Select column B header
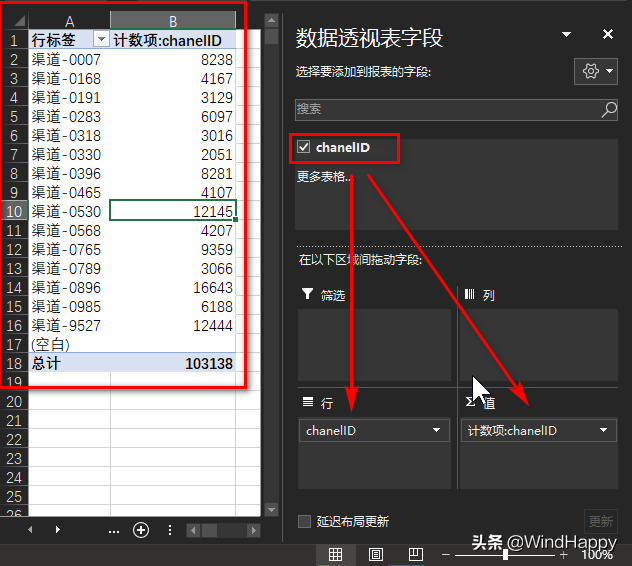Viewport: 632px width, 566px height. (173, 21)
